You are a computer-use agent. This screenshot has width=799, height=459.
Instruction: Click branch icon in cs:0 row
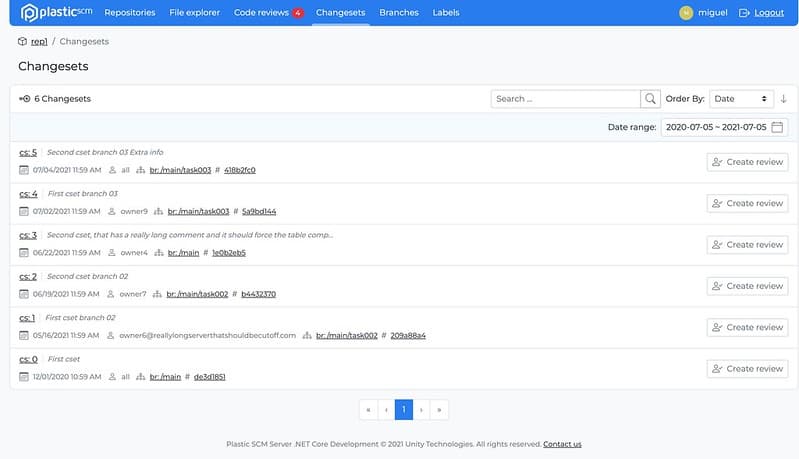pos(141,377)
